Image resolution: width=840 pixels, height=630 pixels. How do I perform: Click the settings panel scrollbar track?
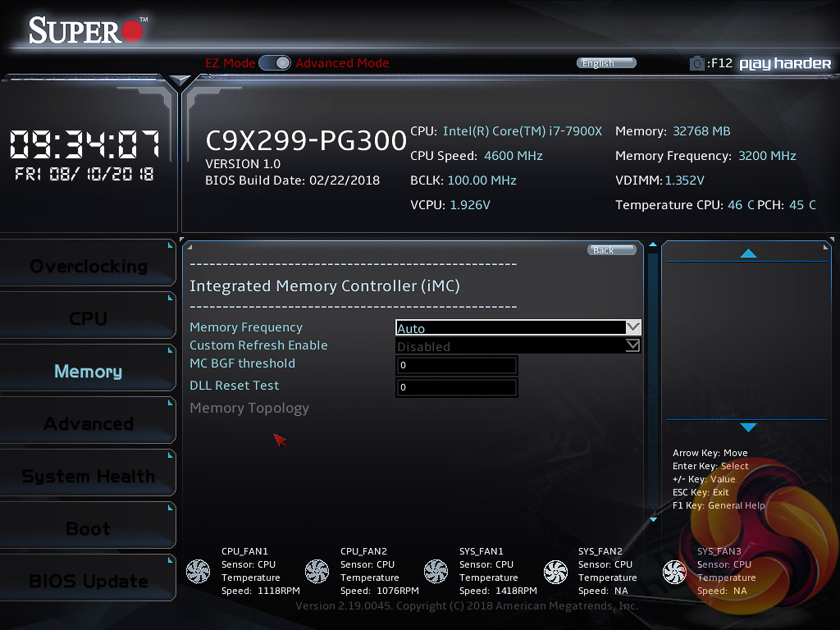tap(652, 381)
